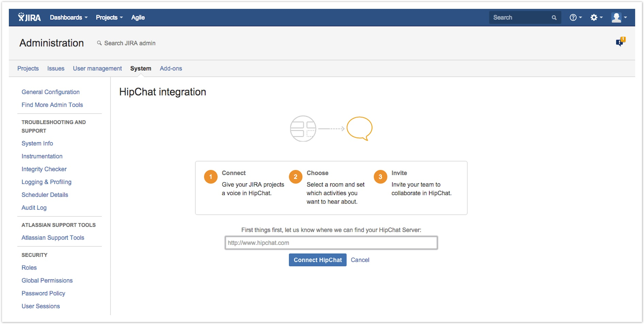Switch to the Add-ons tab

pyautogui.click(x=171, y=68)
